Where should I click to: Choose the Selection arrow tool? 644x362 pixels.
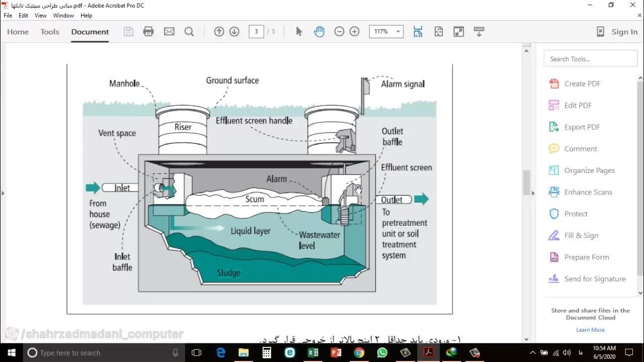[299, 32]
